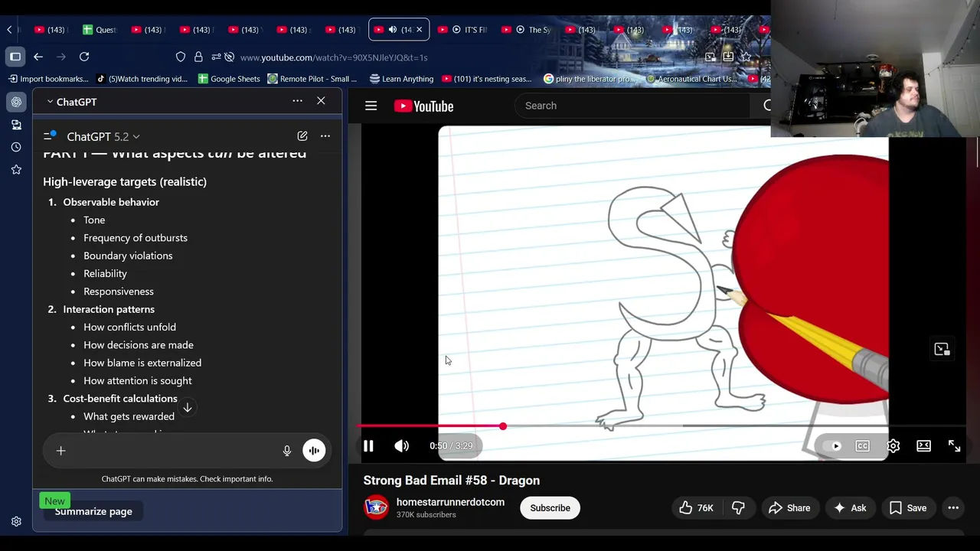Mute the video with speaker icon

pyautogui.click(x=402, y=446)
